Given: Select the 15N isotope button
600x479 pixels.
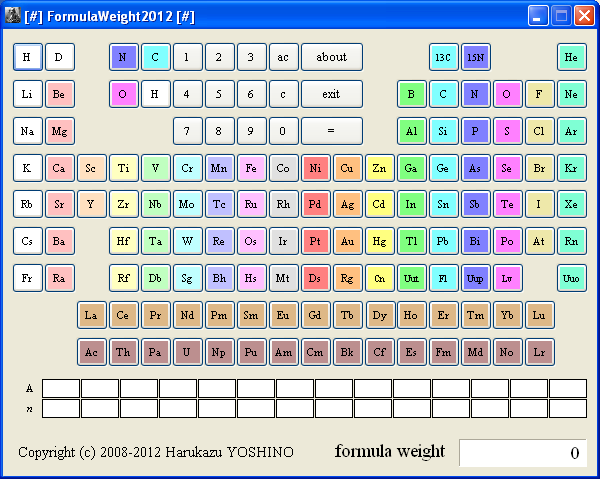Looking at the screenshot, I should (x=476, y=57).
